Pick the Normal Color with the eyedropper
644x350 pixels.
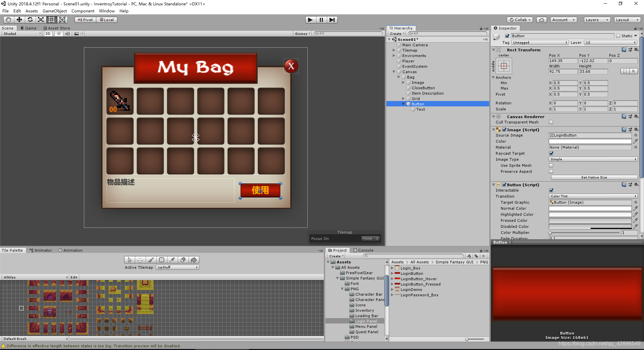click(x=636, y=208)
